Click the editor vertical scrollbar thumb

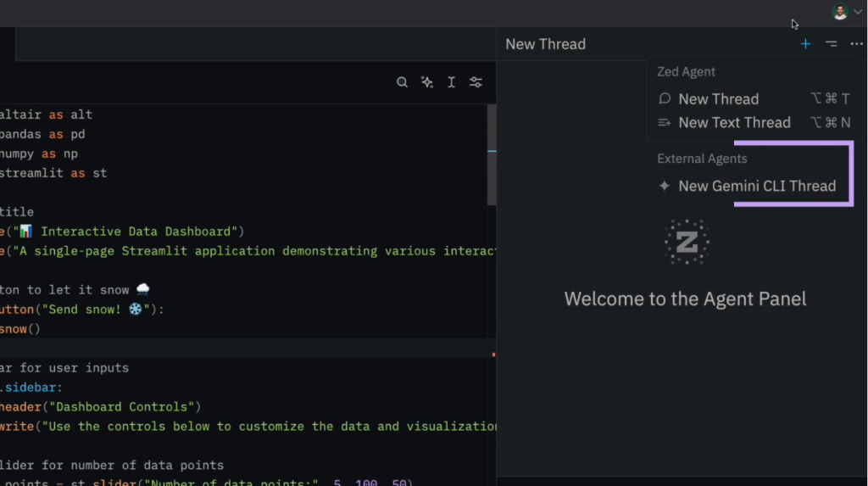(492, 155)
